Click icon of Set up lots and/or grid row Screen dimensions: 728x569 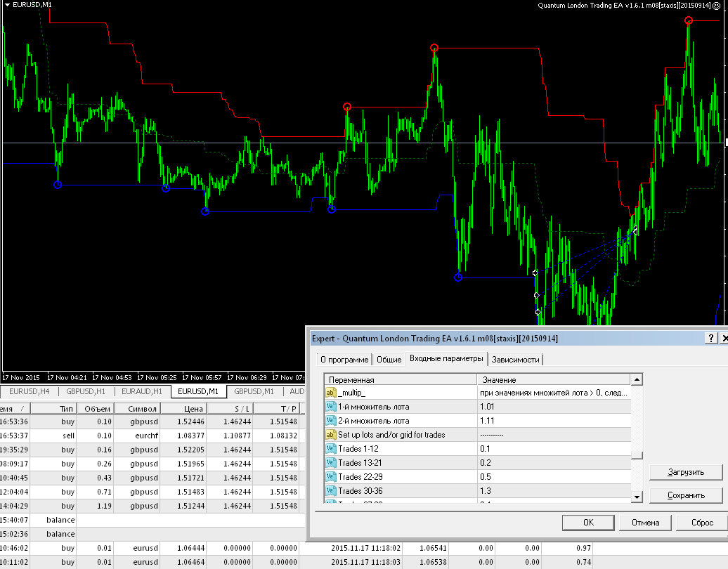pyautogui.click(x=330, y=435)
